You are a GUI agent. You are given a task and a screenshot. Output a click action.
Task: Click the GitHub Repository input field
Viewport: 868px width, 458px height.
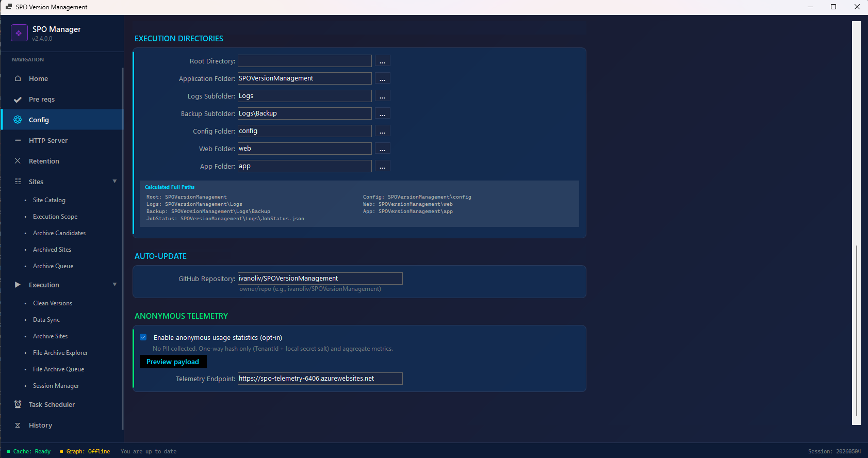320,279
